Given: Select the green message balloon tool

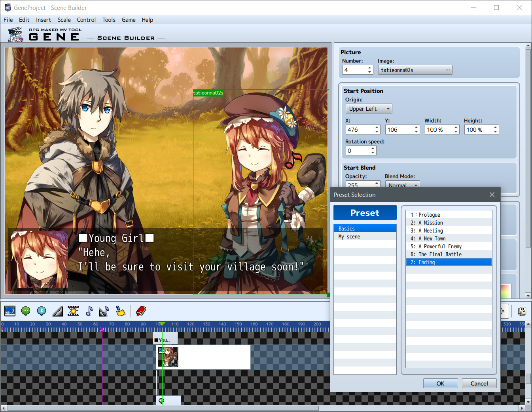Looking at the screenshot, I should coord(25,311).
